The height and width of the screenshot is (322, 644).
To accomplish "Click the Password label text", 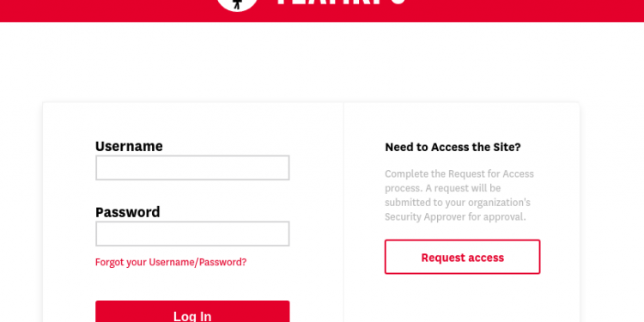I will click(x=128, y=212).
